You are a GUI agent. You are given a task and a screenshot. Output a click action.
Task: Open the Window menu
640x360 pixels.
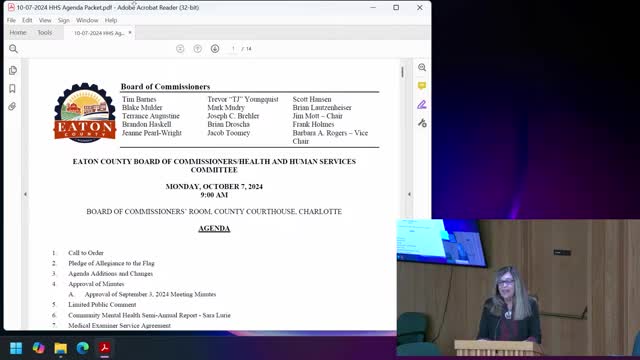87,20
